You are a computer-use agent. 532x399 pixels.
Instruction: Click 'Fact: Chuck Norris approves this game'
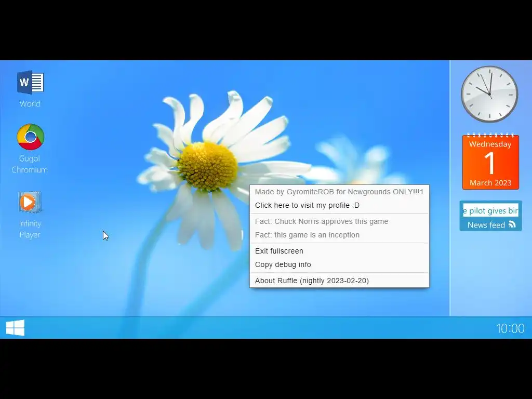coord(339,221)
